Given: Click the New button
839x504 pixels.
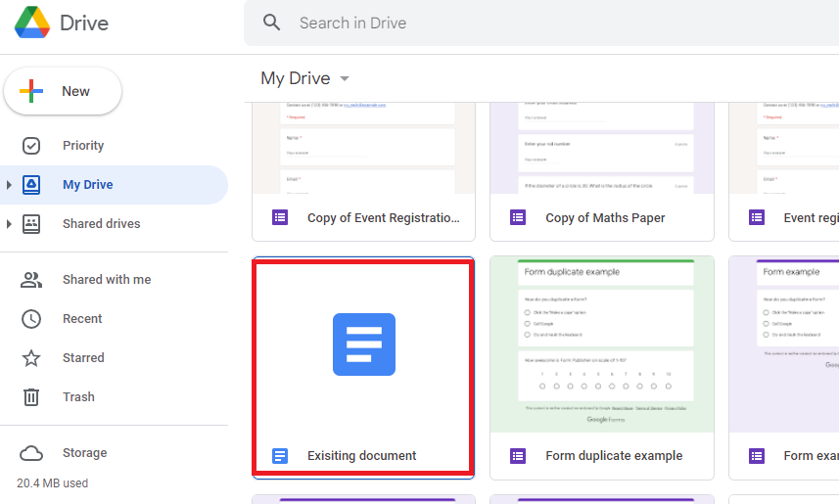Looking at the screenshot, I should click(63, 91).
